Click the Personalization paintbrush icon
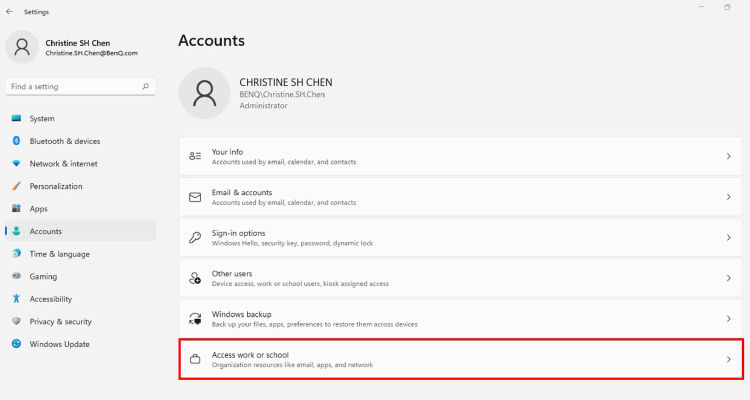The image size is (750, 400). 16,186
